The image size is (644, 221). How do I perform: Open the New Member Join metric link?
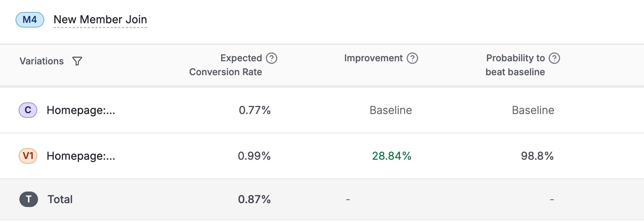click(x=100, y=20)
